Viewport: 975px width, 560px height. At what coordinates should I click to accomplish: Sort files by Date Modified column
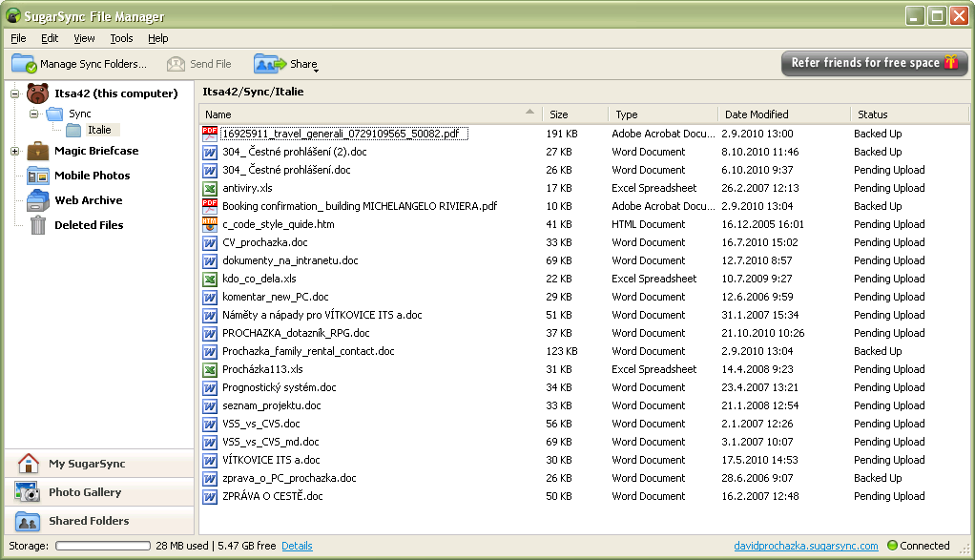(x=784, y=114)
